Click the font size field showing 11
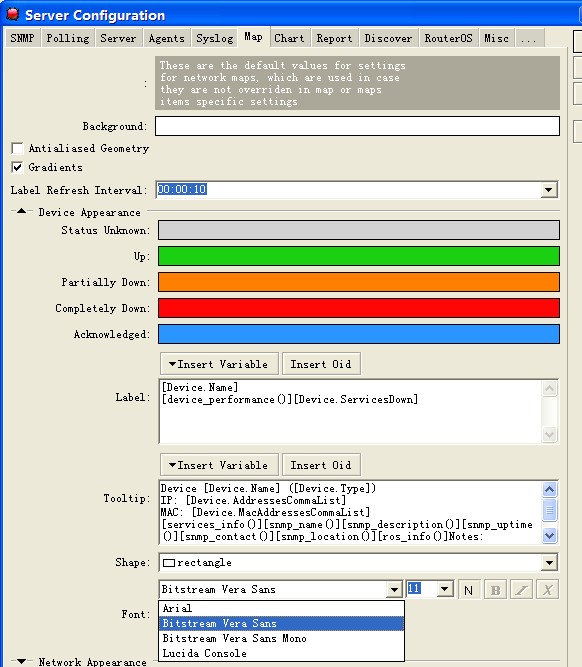This screenshot has height=667, width=582. point(421,589)
